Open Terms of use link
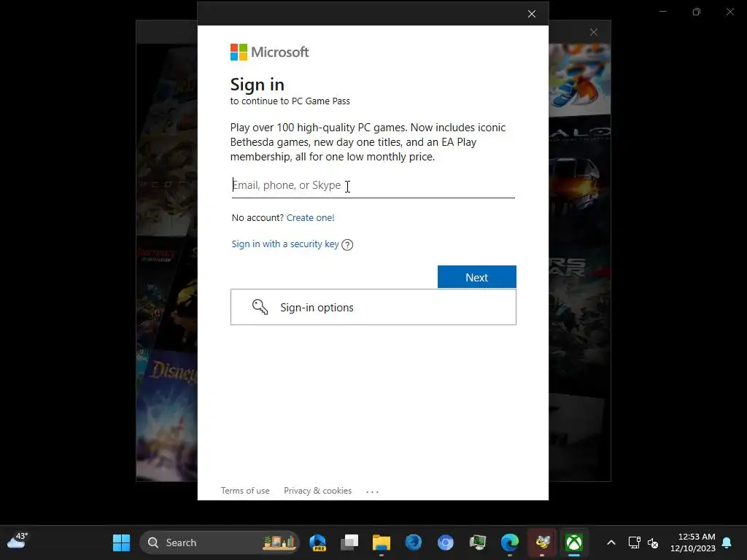 tap(245, 491)
